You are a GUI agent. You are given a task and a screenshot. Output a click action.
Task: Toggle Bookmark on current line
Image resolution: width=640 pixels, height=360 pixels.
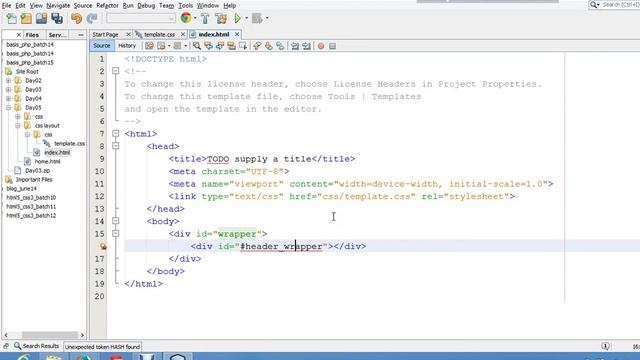(x=280, y=46)
